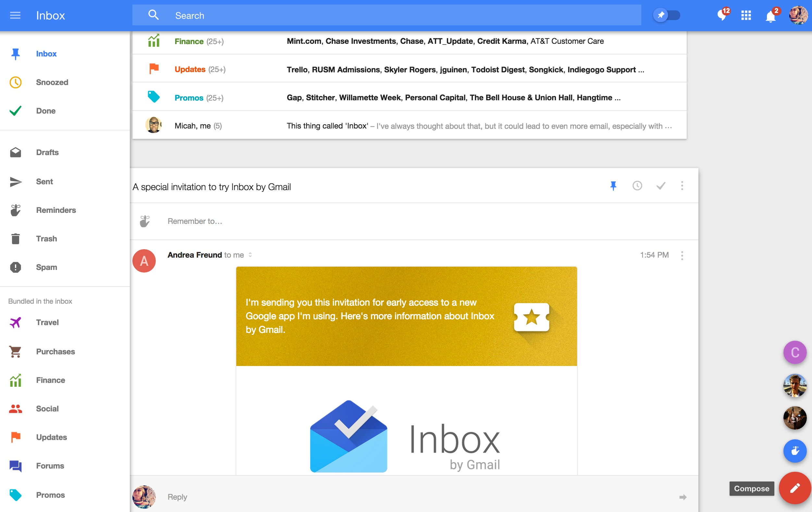
Task: Click Micah's avatar in the conversation row
Action: 154,125
